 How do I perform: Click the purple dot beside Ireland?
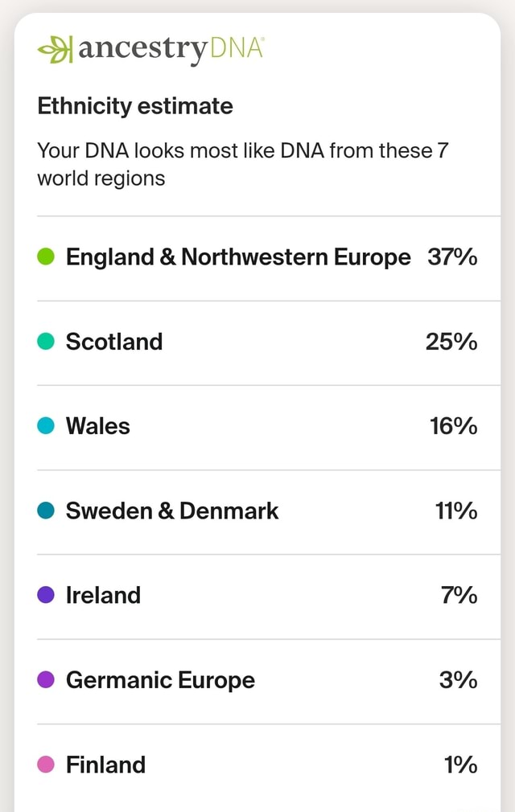coord(44,595)
